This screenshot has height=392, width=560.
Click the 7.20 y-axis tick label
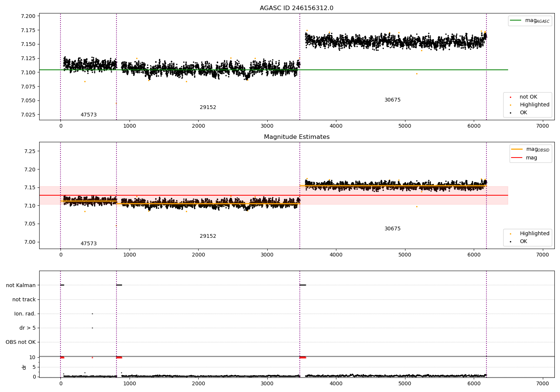tap(29, 169)
